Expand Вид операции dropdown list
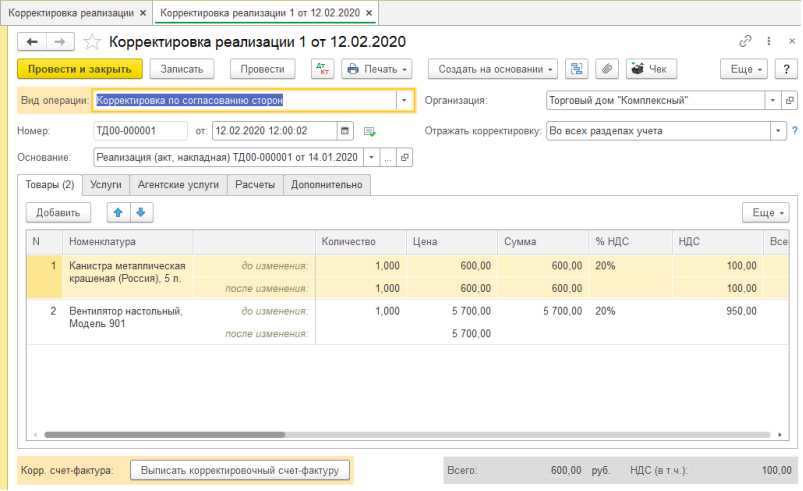 [x=404, y=100]
